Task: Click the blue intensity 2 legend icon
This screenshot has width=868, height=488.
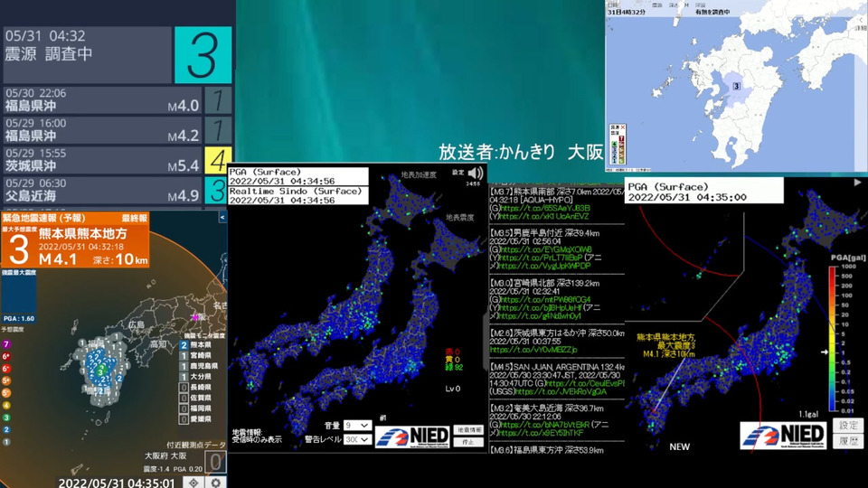Action: click(x=6, y=429)
